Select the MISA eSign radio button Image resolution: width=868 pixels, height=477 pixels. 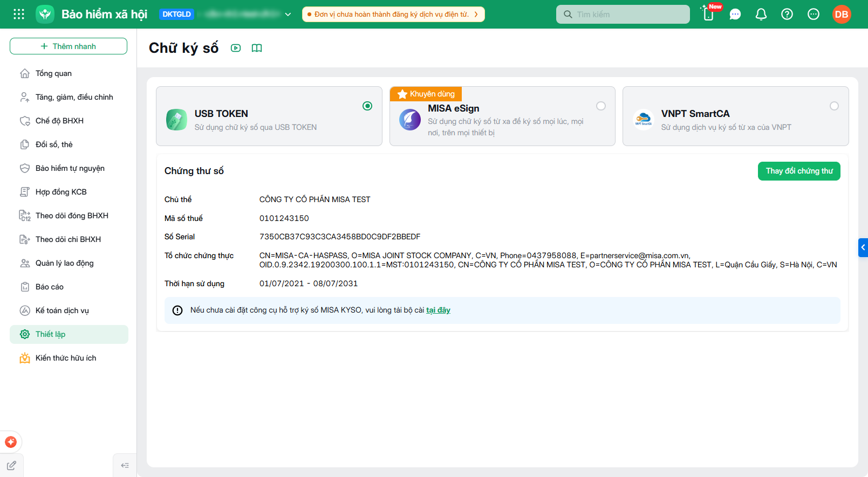point(601,106)
